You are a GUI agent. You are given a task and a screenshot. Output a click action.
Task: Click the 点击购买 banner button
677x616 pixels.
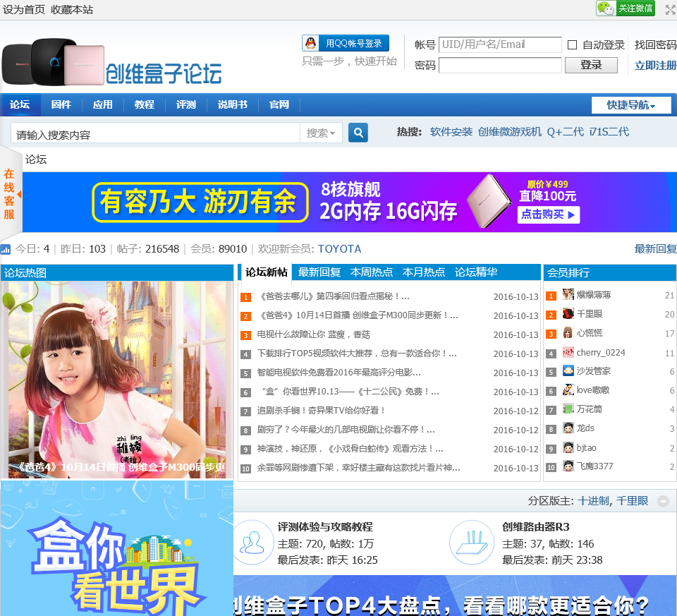point(549,215)
